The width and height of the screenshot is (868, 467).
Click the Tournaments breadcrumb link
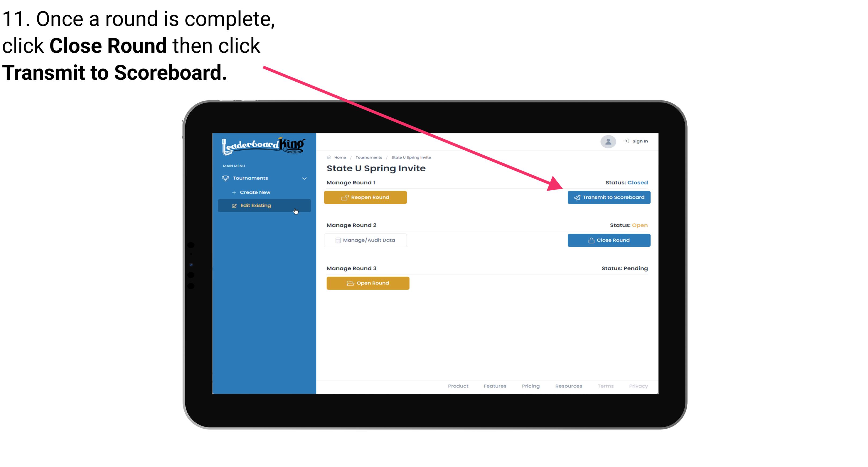368,156
